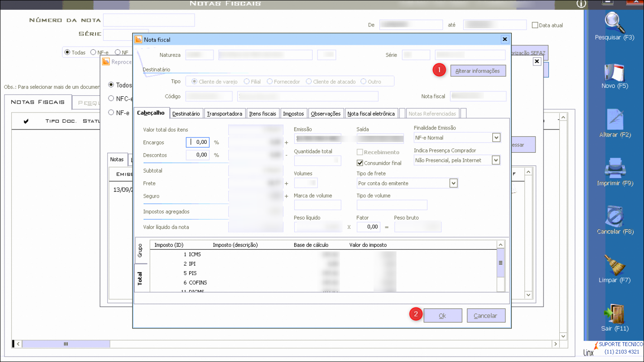Viewport: 644px width, 362px height.
Task: Click the tax table vertical scrollbar thumb
Action: [x=500, y=263]
